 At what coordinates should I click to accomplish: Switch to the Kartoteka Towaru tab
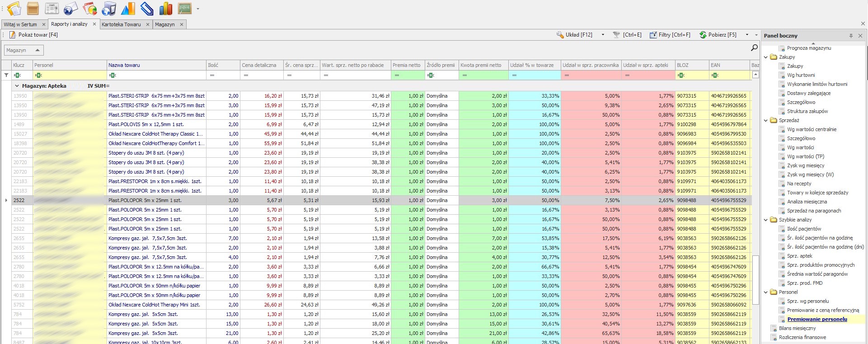121,24
